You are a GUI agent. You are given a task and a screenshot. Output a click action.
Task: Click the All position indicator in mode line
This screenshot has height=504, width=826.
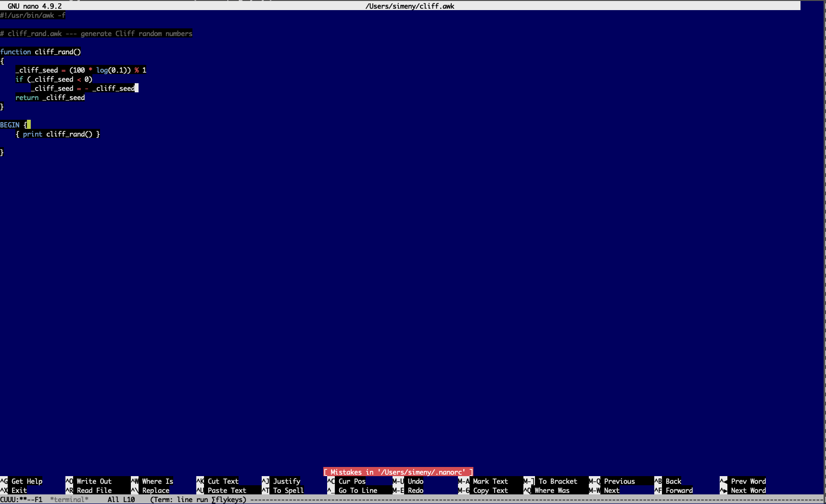tap(114, 500)
